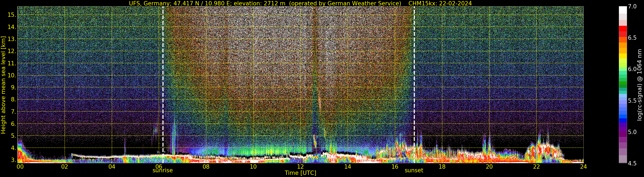
Task: Click the colorbar tick label '6.0'
Action: tap(632, 69)
